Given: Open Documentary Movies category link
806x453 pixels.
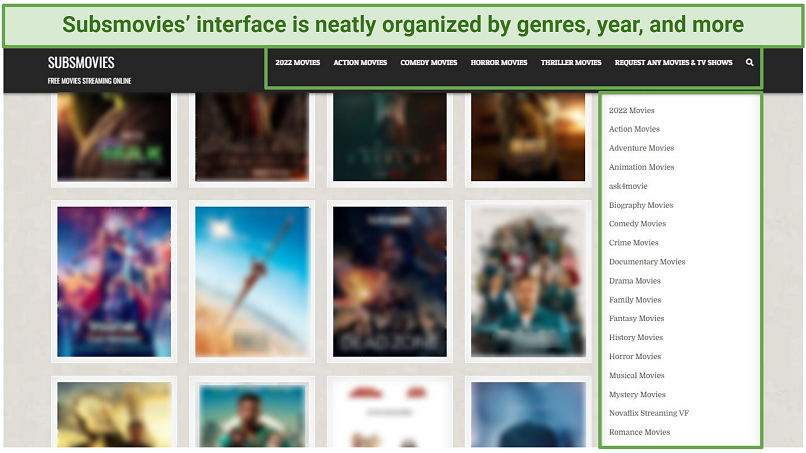Looking at the screenshot, I should pos(647,262).
